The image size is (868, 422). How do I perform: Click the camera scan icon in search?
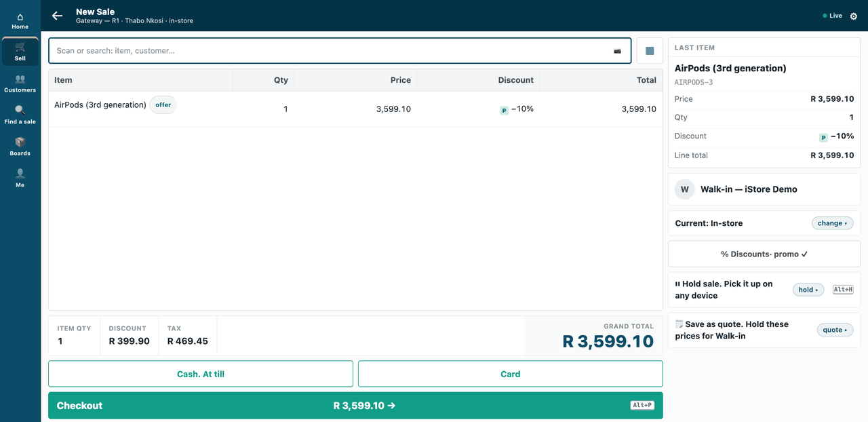[617, 51]
